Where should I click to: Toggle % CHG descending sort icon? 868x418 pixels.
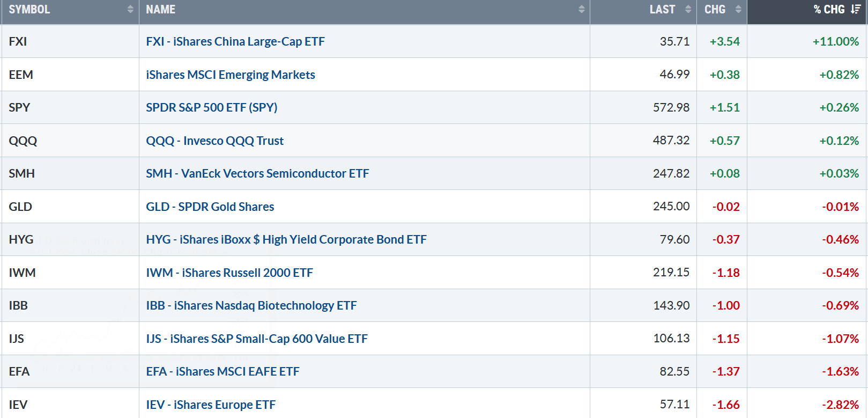coord(856,10)
